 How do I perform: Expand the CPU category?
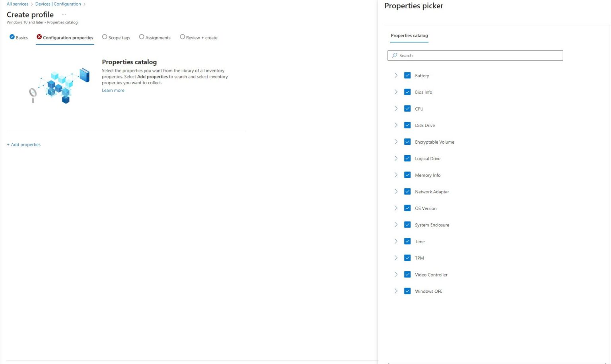[x=396, y=109]
